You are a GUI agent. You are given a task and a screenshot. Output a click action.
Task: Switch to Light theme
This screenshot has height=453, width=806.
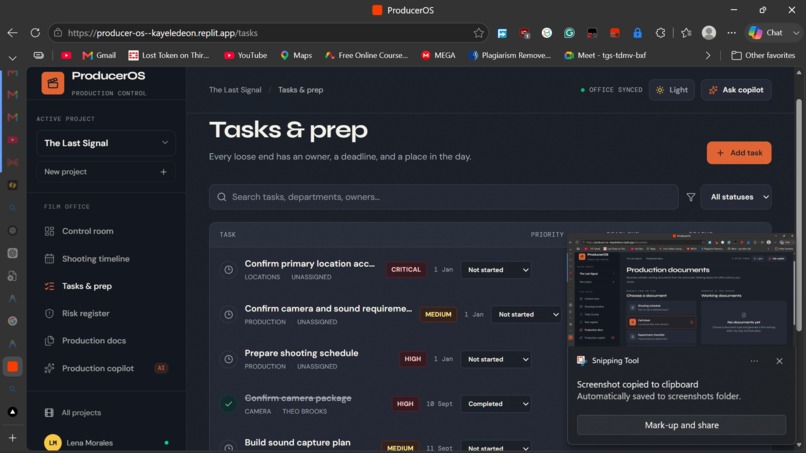(x=672, y=90)
